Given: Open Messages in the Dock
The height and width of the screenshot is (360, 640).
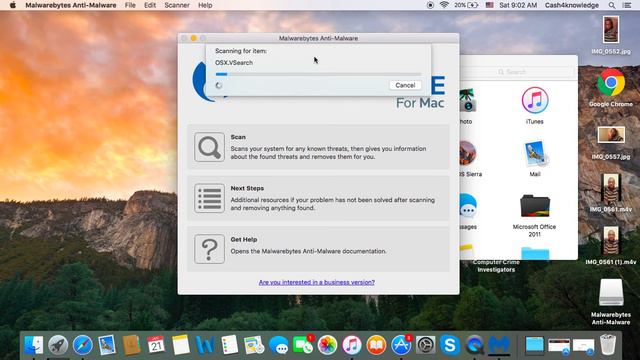Looking at the screenshot, I should [x=278, y=345].
